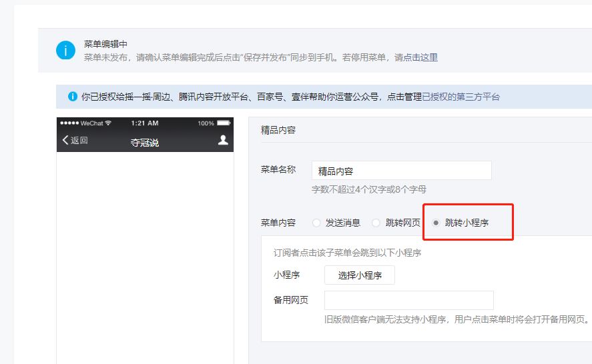Click the 1:21 AM time in phone preview
The image size is (592, 364).
(145, 123)
